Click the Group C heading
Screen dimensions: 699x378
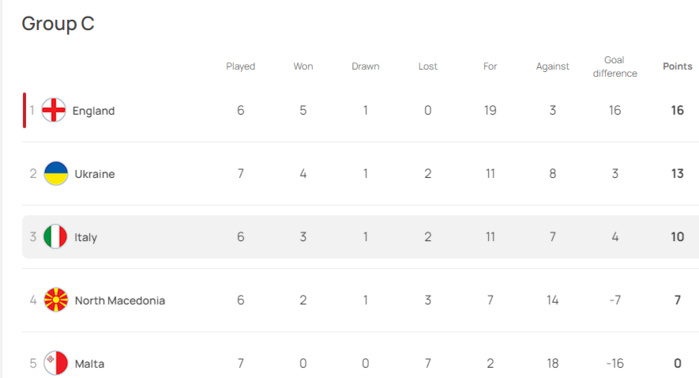click(58, 24)
